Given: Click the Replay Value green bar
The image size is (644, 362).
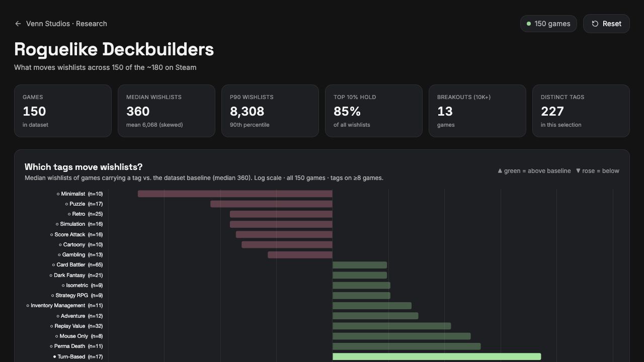Looking at the screenshot, I should tap(391, 326).
